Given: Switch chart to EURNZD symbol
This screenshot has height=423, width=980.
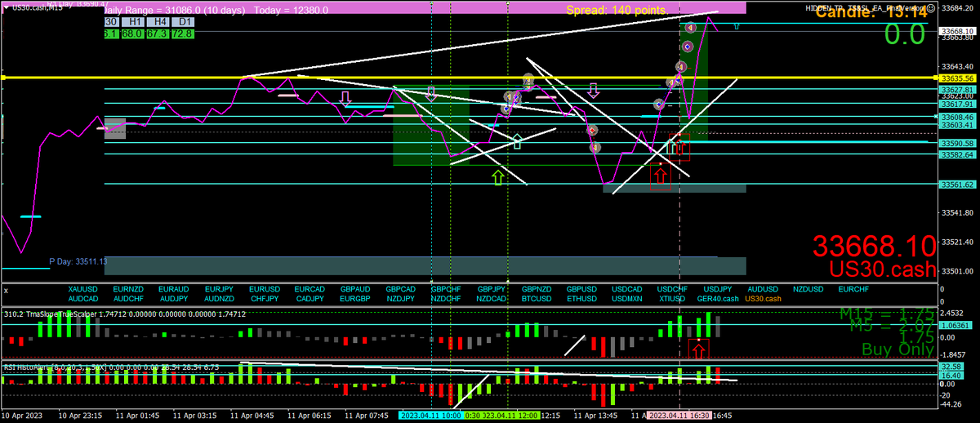Looking at the screenshot, I should tap(129, 290).
